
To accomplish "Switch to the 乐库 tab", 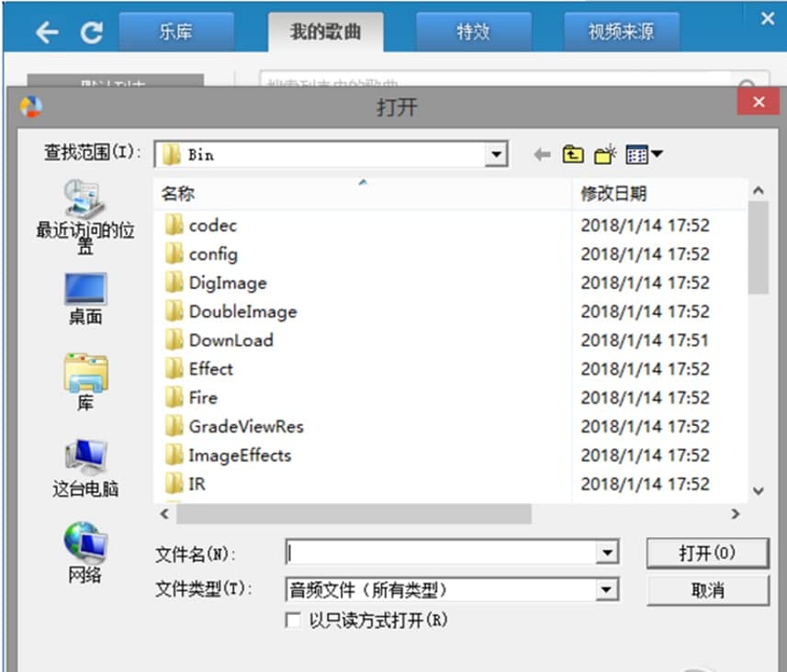I will click(176, 30).
